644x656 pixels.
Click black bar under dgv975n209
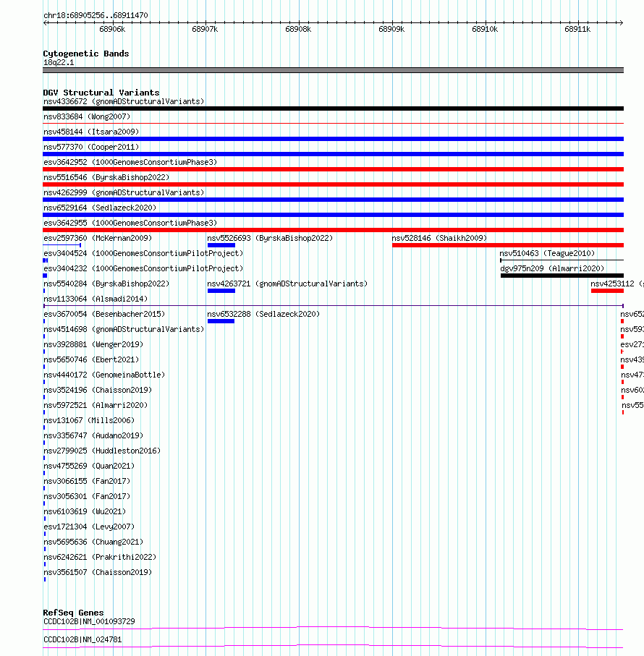tap(562, 276)
